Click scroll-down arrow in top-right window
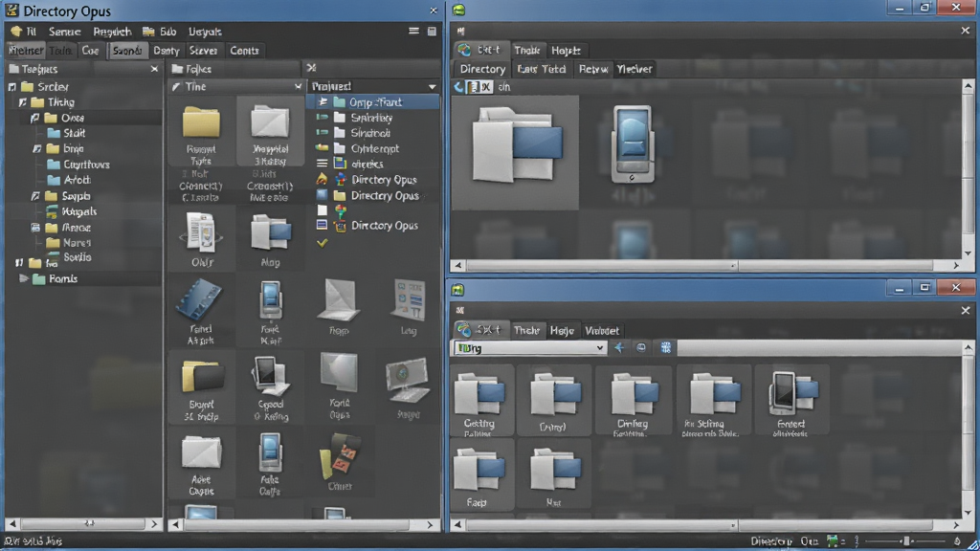980x551 pixels. click(969, 253)
